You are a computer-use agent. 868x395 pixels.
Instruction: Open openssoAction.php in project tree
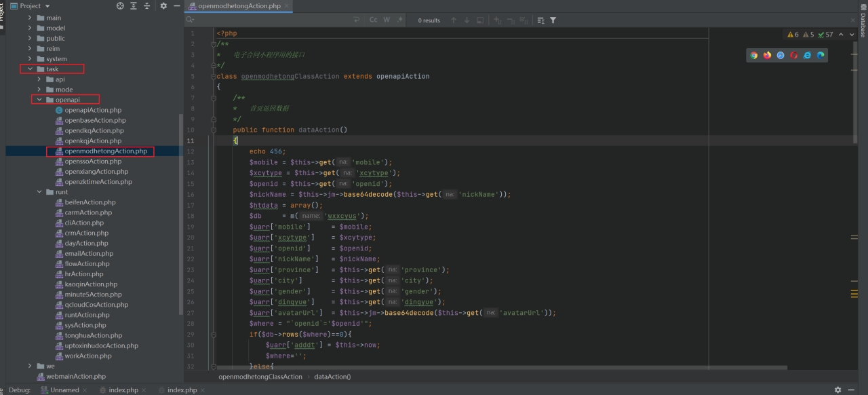click(93, 162)
